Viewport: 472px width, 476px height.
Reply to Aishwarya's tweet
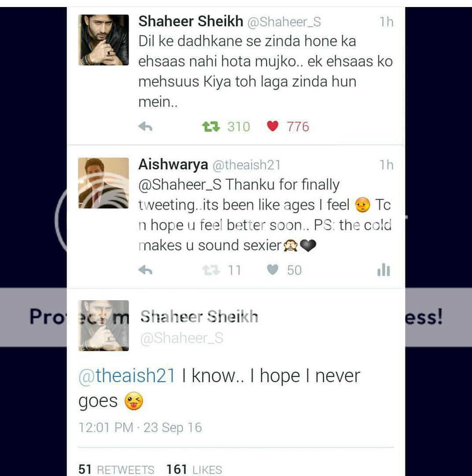point(145,270)
